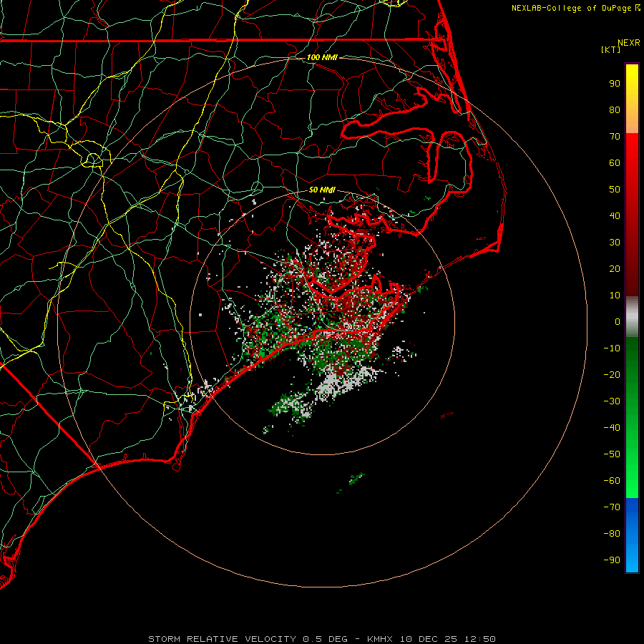644x644 pixels.
Task: Click the NEXR label above color scale
Action: click(628, 43)
